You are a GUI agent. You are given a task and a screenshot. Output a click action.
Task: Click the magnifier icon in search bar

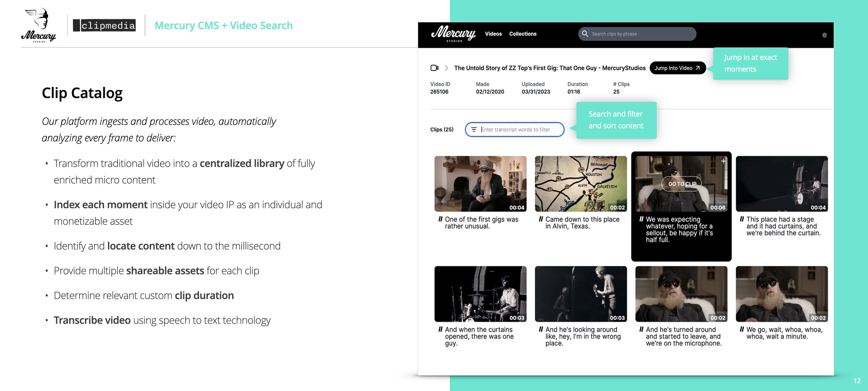[585, 34]
